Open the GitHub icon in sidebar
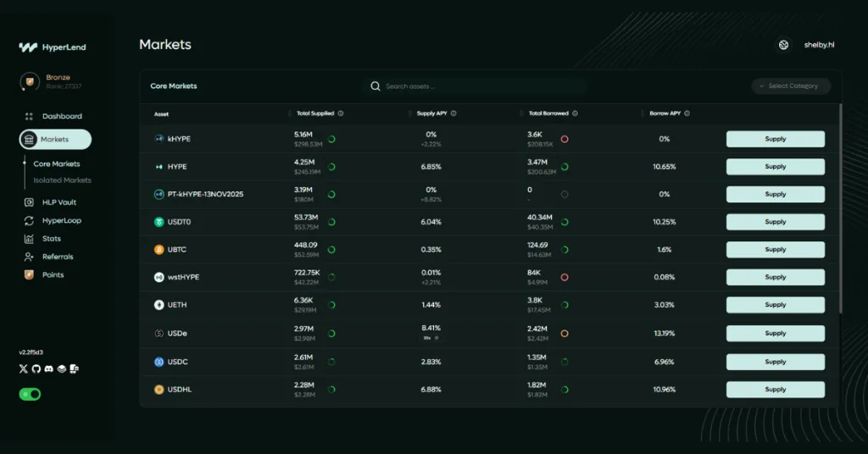 36,368
